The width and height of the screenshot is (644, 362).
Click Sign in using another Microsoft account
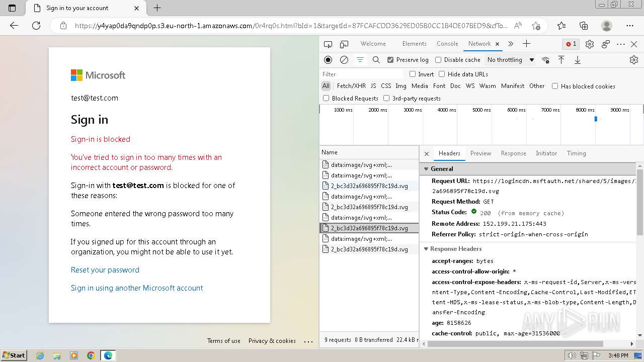click(137, 288)
